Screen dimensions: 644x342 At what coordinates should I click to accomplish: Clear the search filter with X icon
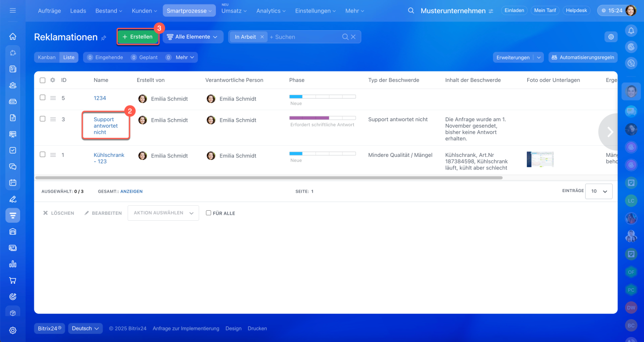(x=353, y=37)
